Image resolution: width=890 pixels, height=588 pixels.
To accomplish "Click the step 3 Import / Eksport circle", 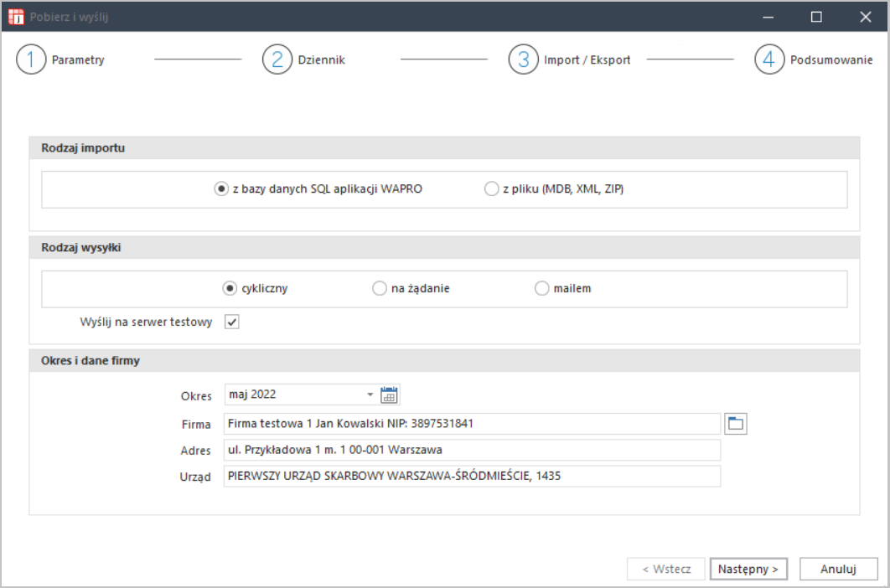I will coord(523,60).
